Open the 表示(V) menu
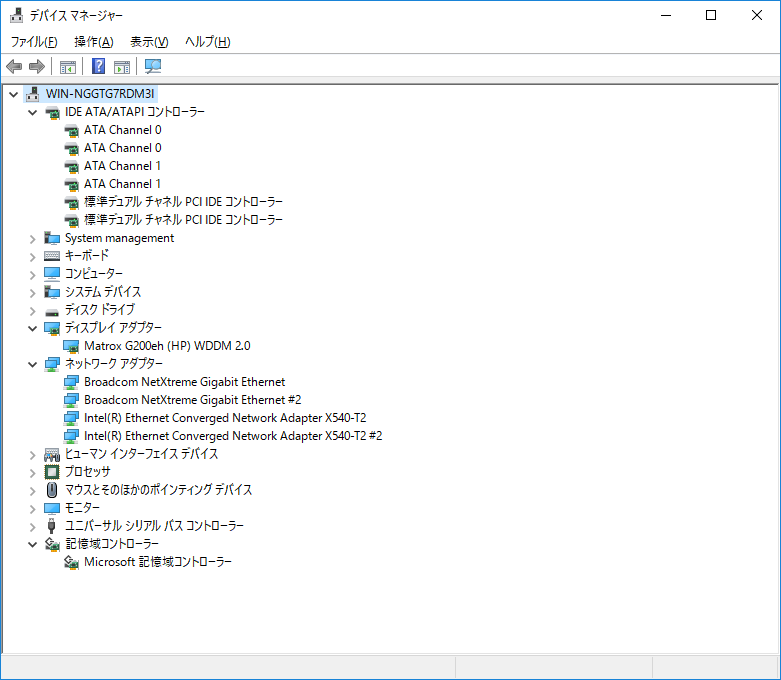781x680 pixels. [x=149, y=42]
